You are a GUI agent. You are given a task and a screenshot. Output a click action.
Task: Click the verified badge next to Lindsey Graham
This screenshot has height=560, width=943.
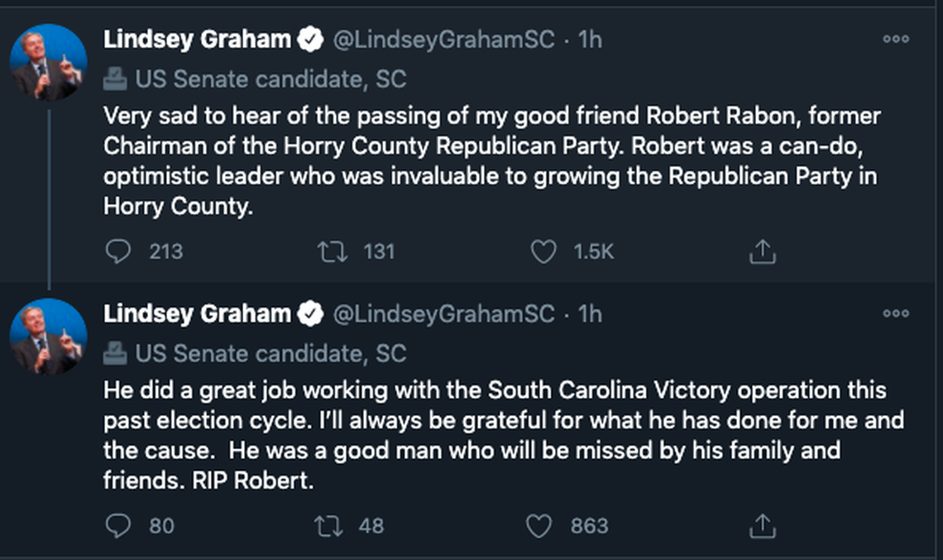(x=310, y=36)
